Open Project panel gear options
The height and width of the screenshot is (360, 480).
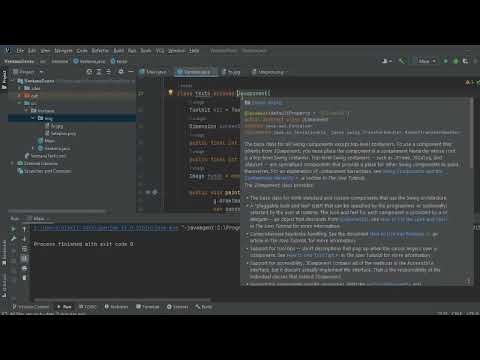pyautogui.click(x=121, y=72)
